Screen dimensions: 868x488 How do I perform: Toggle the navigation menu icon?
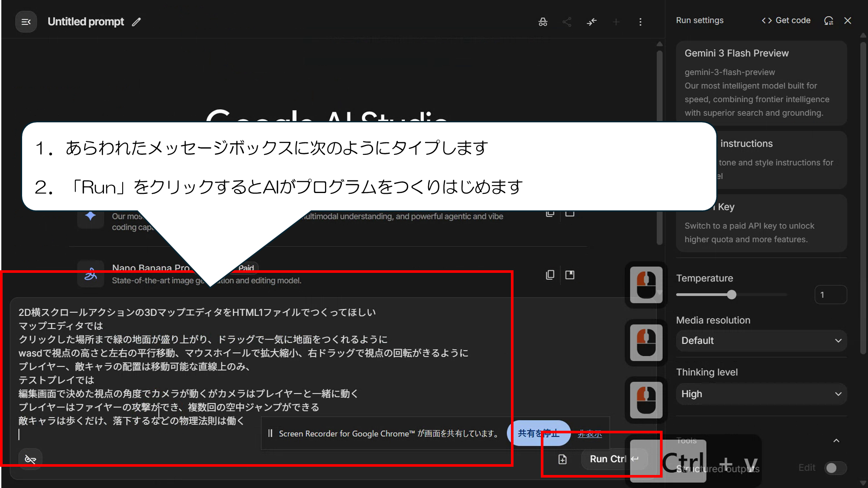(x=26, y=22)
